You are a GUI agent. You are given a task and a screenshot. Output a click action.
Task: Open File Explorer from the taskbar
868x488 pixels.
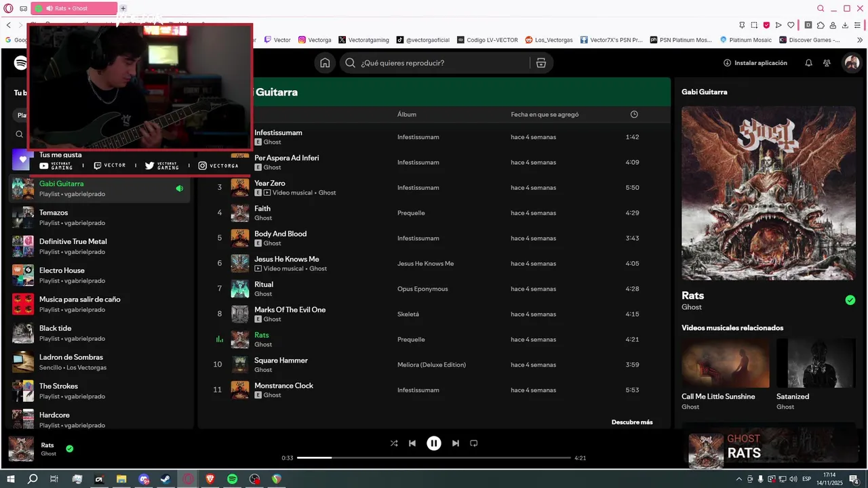[121, 479]
